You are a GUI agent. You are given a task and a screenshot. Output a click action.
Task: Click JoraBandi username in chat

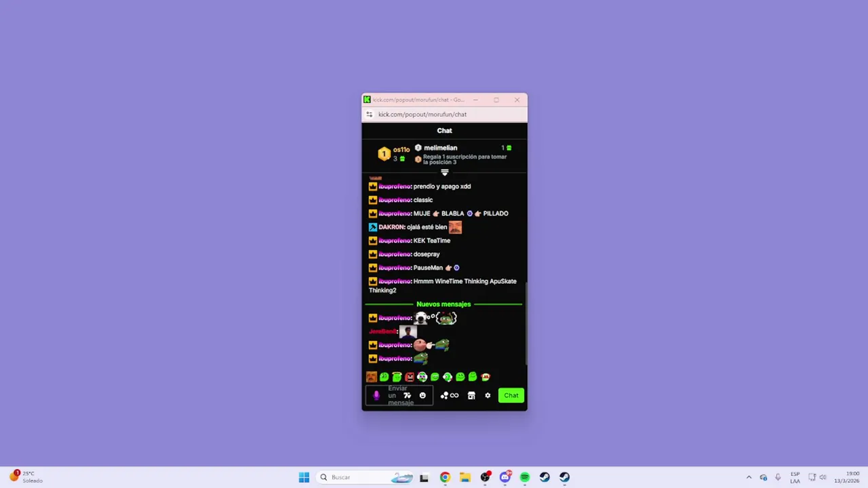[x=382, y=331]
